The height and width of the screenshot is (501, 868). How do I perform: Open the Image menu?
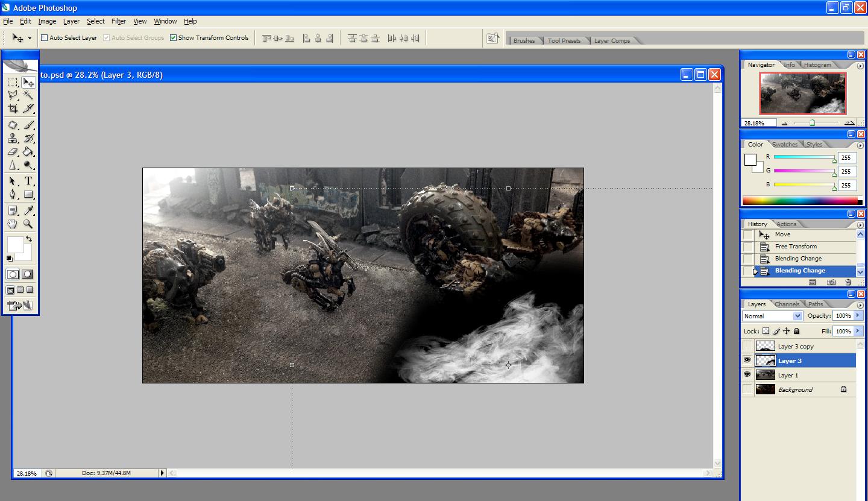[x=47, y=21]
